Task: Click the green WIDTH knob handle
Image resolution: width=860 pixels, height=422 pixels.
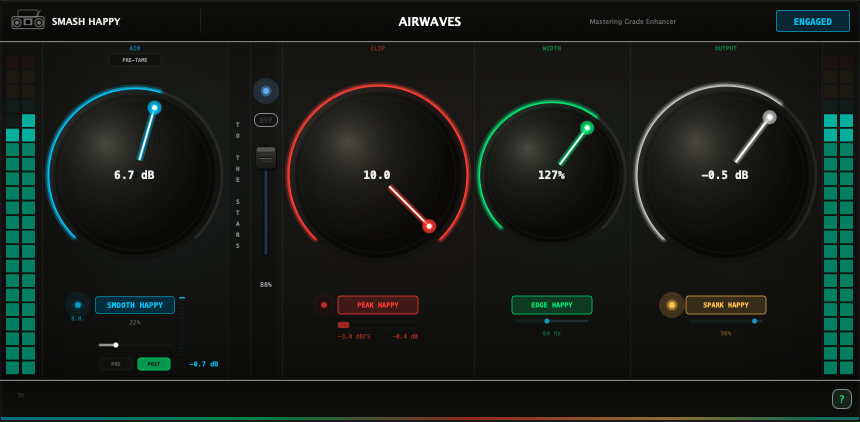Action: (x=587, y=128)
